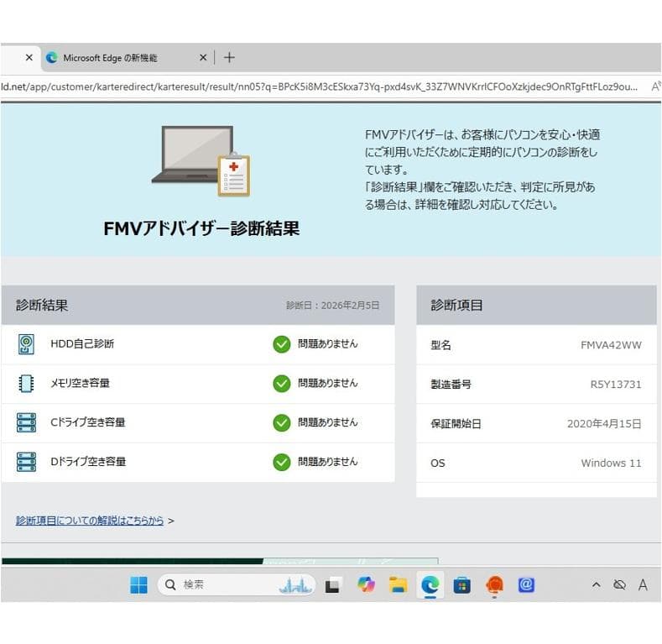This screenshot has height=644, width=662.
Task: Click the diagnosis date 2026年2月5日
Action: coord(350,306)
